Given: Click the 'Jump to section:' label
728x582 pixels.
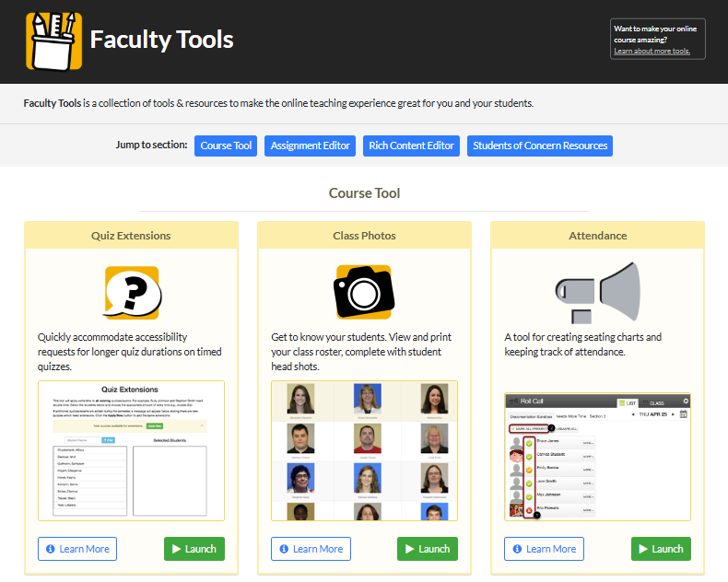Looking at the screenshot, I should click(151, 145).
